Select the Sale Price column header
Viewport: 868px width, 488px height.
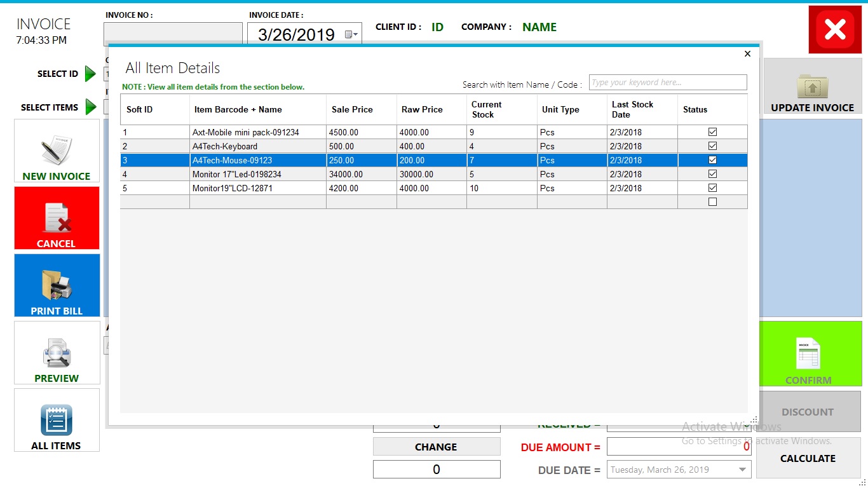(353, 109)
